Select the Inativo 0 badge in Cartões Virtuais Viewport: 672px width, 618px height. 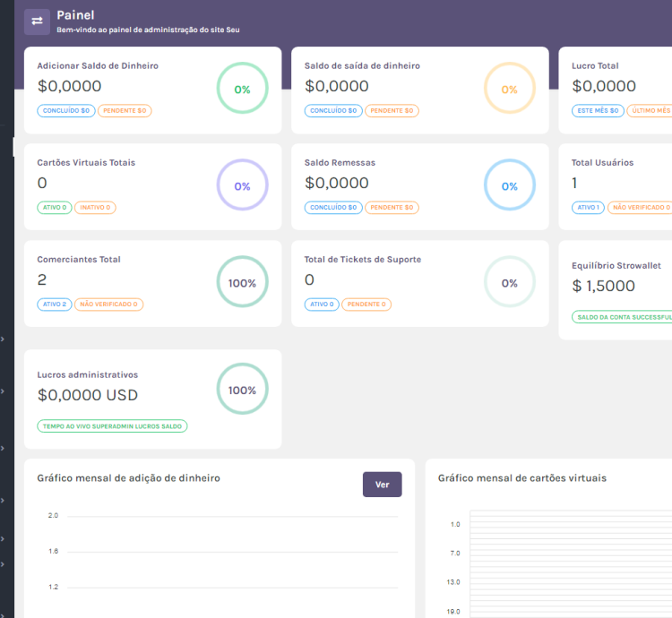(x=95, y=208)
